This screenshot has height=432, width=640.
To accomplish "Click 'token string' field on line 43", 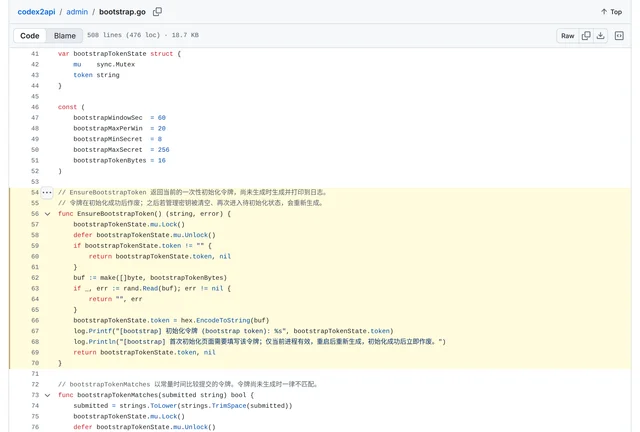I will (x=96, y=75).
